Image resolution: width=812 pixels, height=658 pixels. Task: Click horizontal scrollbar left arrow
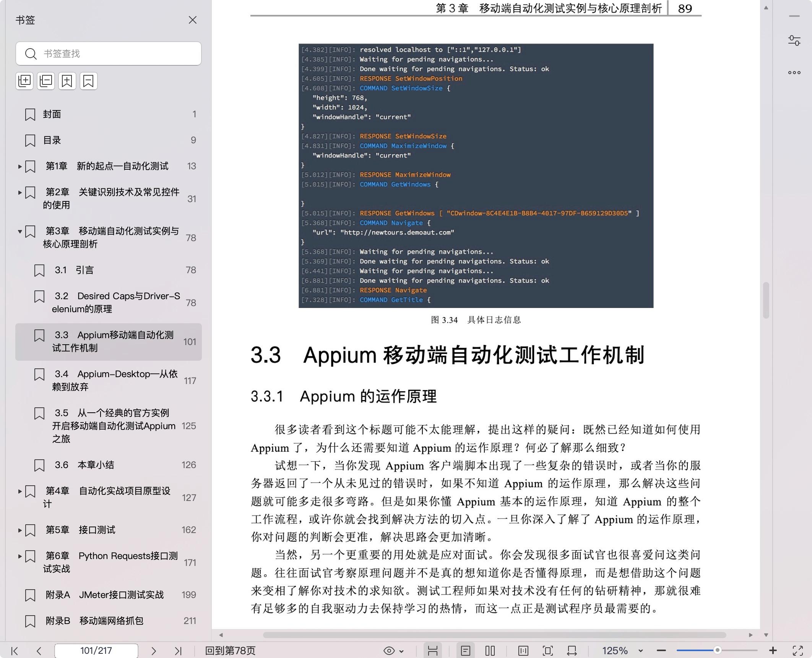pos(221,635)
